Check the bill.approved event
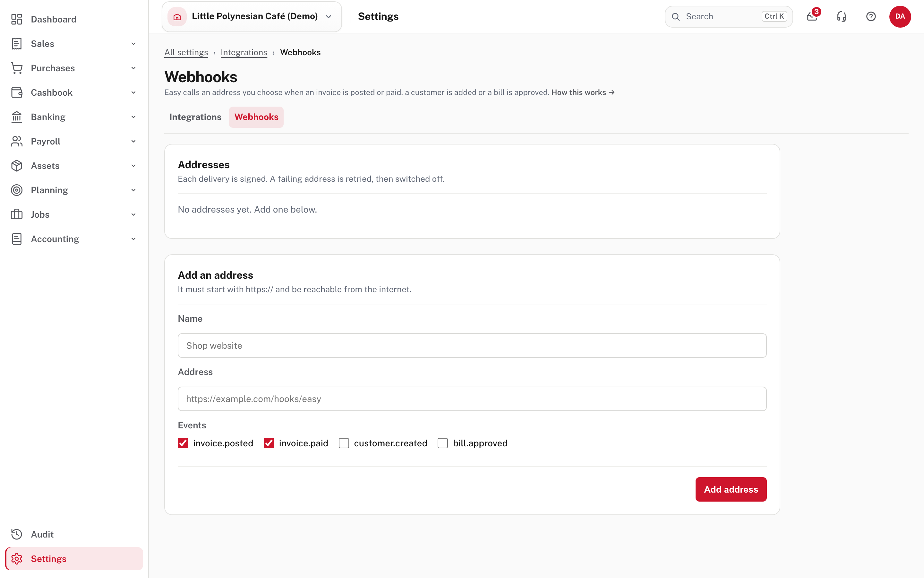Screen dimensions: 924x578 tap(442, 443)
